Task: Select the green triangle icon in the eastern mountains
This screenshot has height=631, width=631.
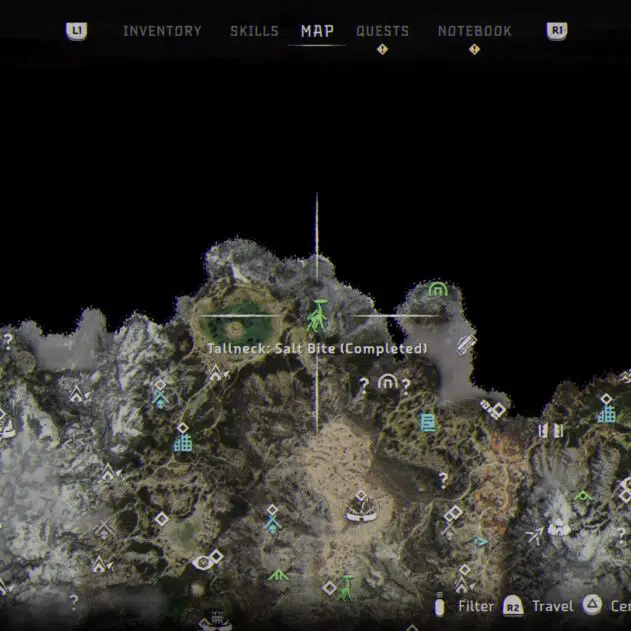Action: pyautogui.click(x=583, y=495)
